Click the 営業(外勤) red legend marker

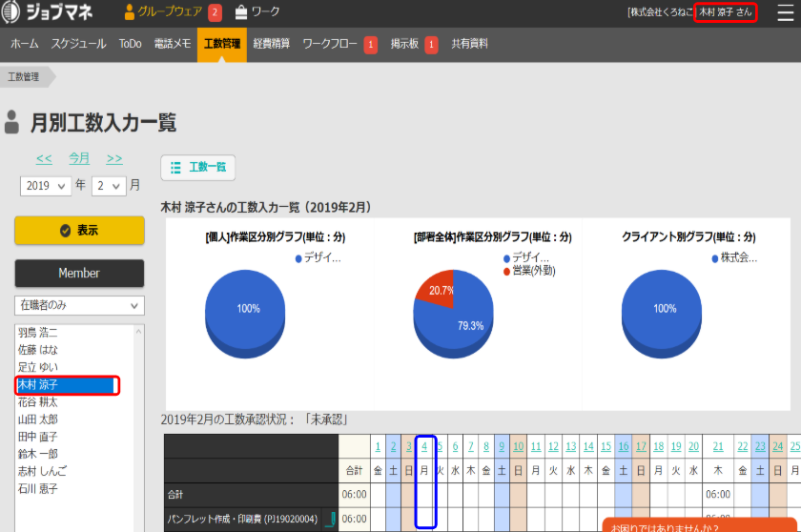tap(506, 272)
